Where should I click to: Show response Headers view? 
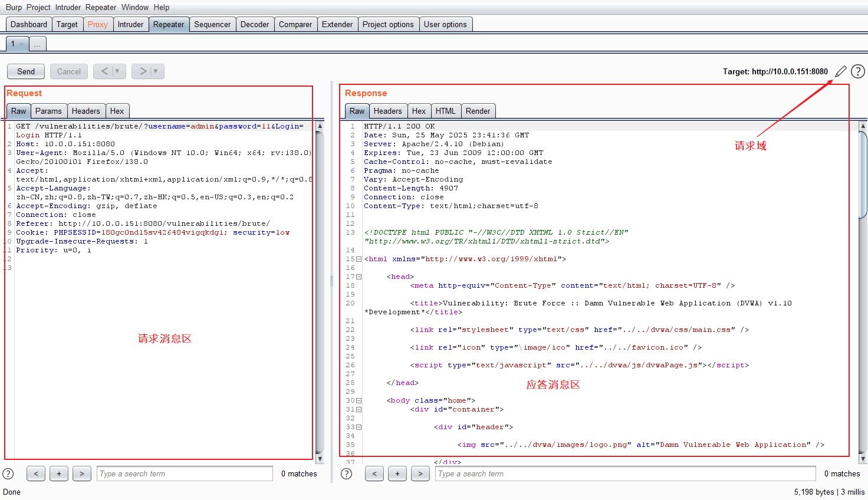(388, 111)
